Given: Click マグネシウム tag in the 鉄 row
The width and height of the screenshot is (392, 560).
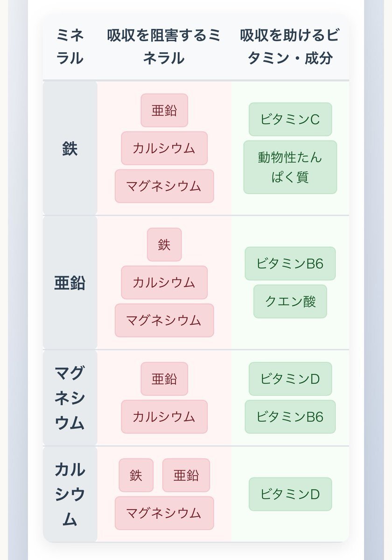Looking at the screenshot, I should point(164,186).
